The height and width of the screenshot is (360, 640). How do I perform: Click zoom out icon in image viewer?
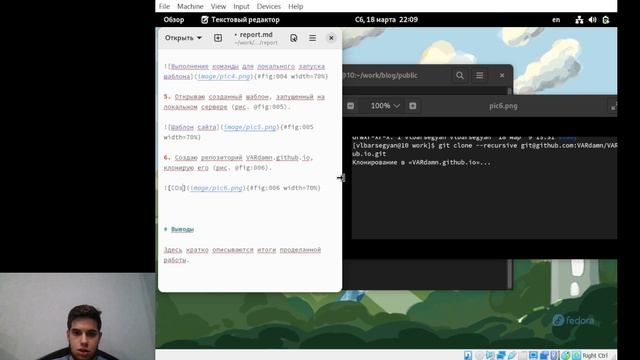(x=351, y=106)
